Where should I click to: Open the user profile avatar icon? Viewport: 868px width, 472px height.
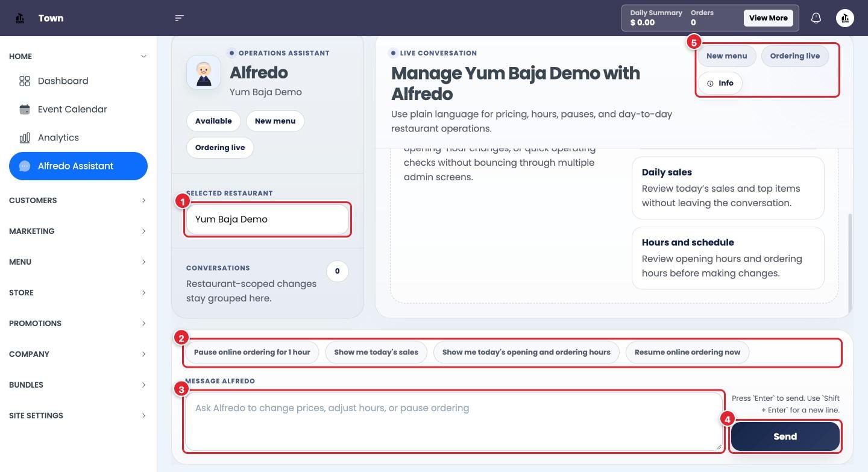(x=845, y=18)
